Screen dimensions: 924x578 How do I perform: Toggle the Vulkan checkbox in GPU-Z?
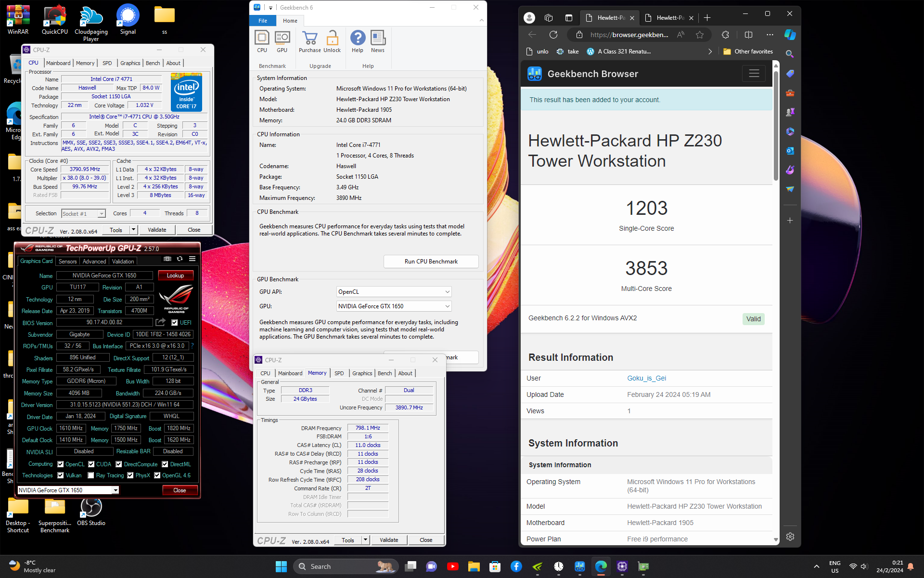click(x=60, y=475)
